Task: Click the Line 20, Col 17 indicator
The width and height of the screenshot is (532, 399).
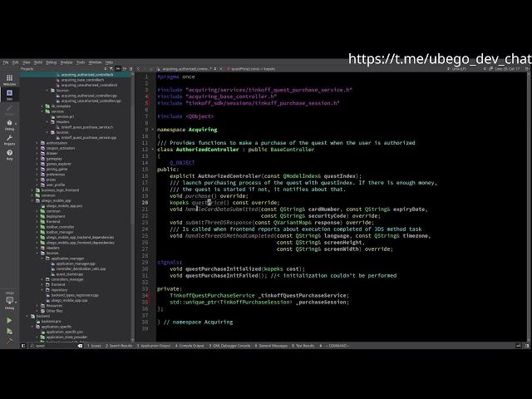Action: pyautogui.click(x=507, y=68)
